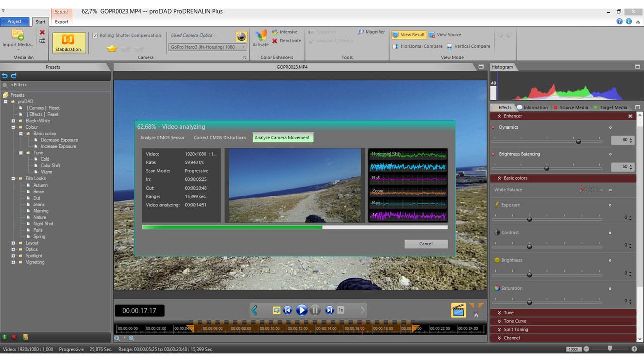
Task: Open the Used Camera Optics dropdown
Action: tap(207, 47)
